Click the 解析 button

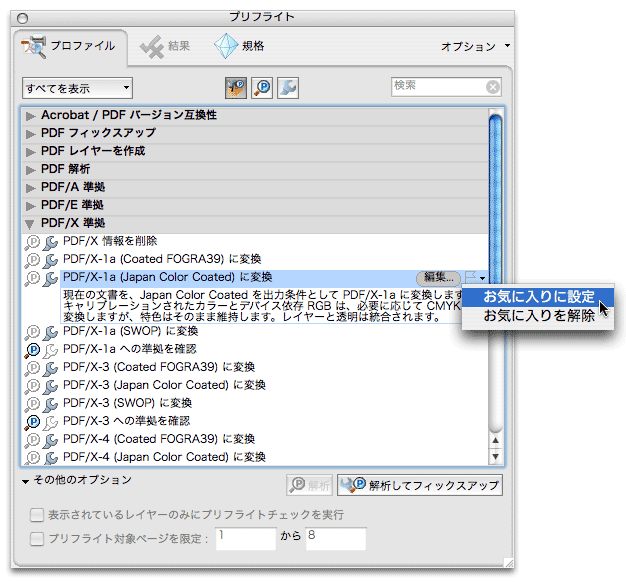click(309, 485)
